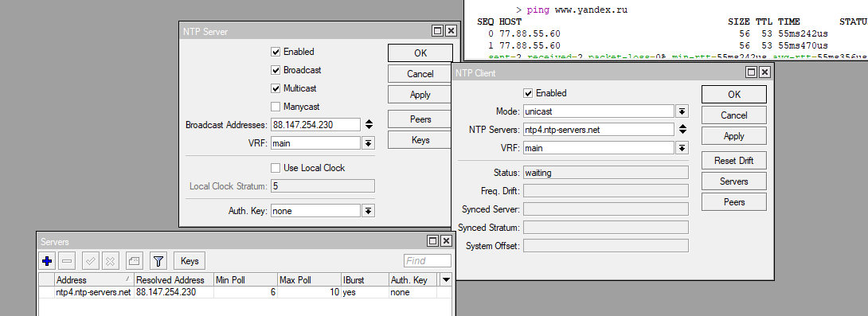
Task: Maximize the NTP Client window
Action: click(x=751, y=72)
